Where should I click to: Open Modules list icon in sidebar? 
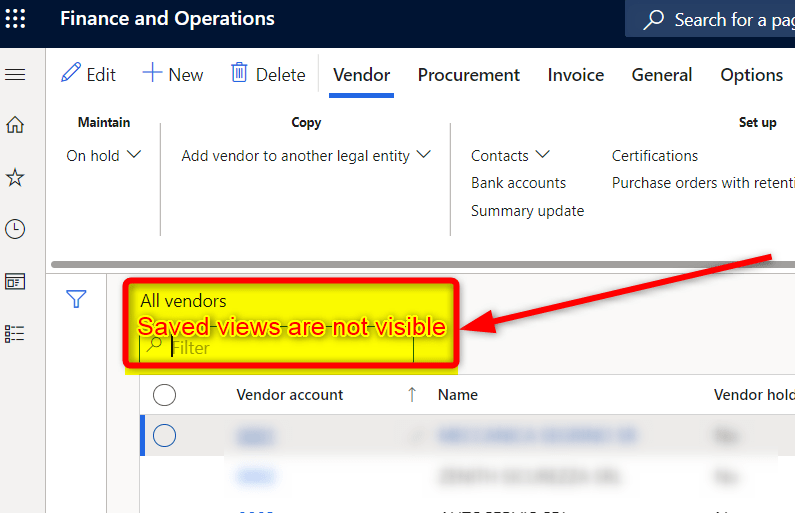pyautogui.click(x=15, y=333)
